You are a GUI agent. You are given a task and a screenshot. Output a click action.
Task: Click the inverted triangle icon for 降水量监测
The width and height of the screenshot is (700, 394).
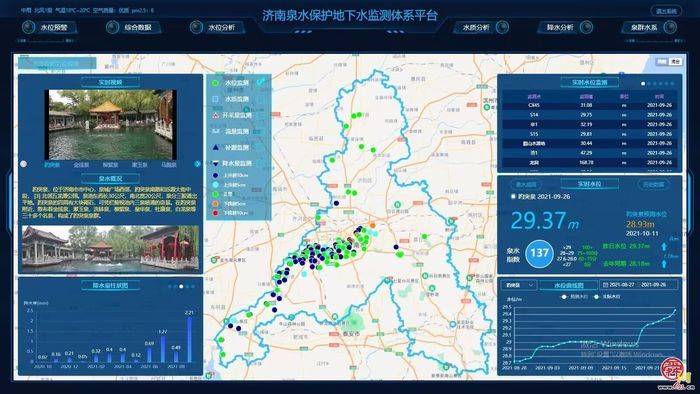(x=216, y=163)
